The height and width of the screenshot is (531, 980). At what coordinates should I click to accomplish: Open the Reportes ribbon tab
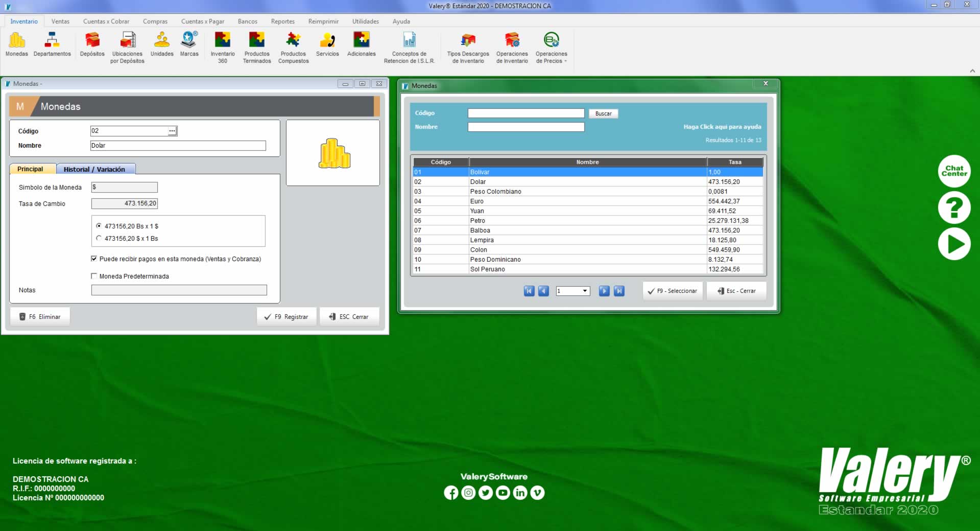pyautogui.click(x=283, y=21)
